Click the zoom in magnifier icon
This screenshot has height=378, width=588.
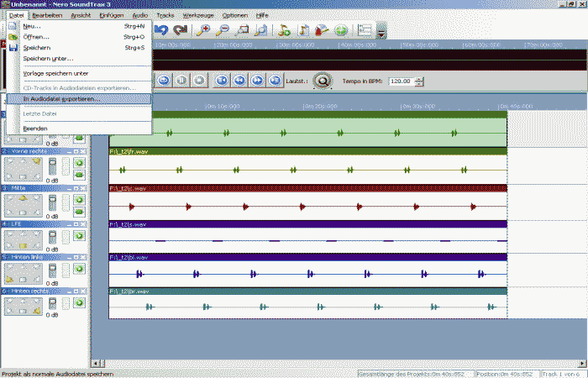(x=204, y=30)
